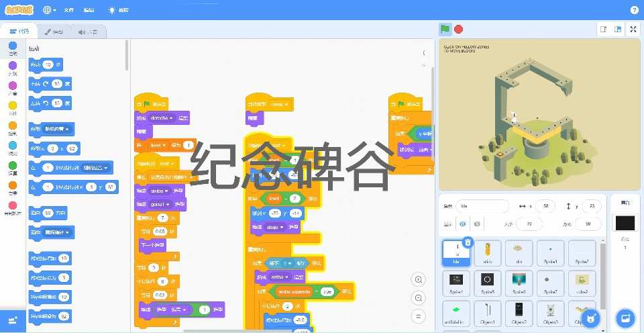This screenshot has height=333, width=644.
Task: Click the sprite size field 70
Action: pyautogui.click(x=529, y=224)
